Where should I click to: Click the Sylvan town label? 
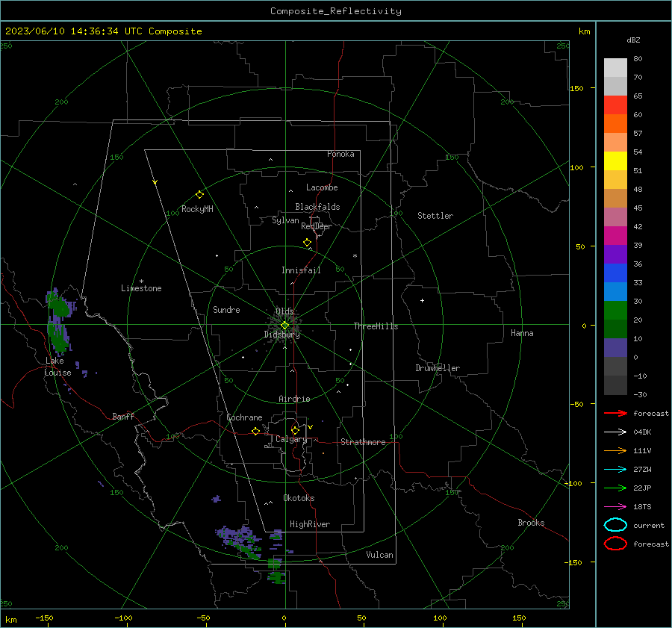click(285, 220)
